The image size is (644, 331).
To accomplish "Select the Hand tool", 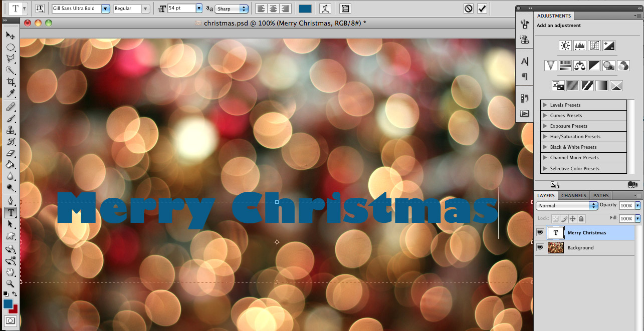I will (10, 272).
